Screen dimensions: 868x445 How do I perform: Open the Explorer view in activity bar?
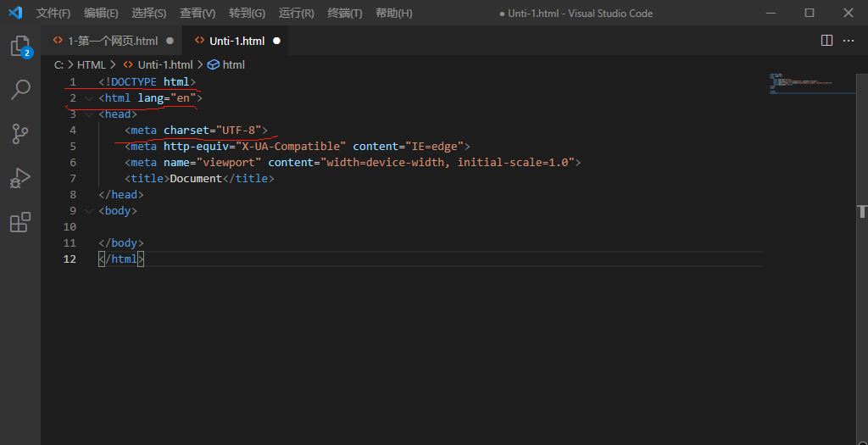(19, 47)
